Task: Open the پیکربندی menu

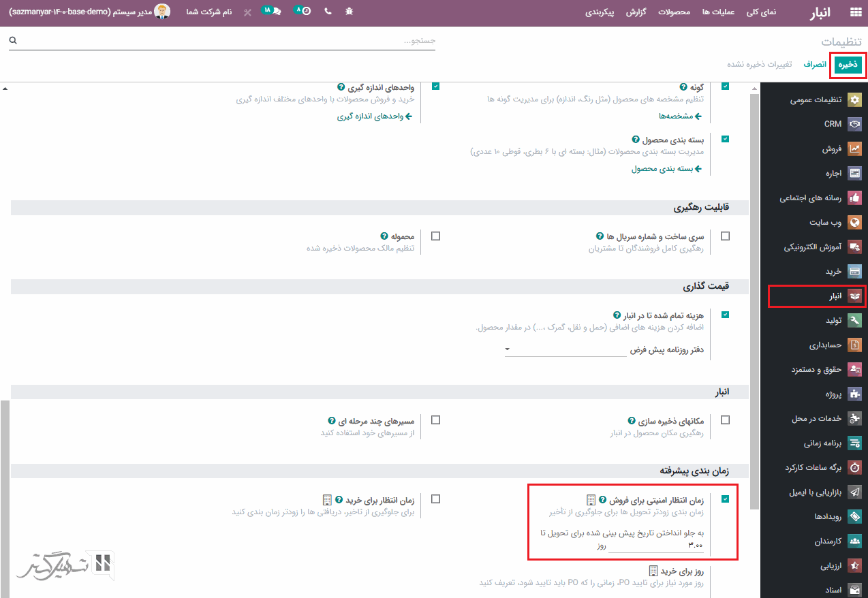Action: [600, 12]
